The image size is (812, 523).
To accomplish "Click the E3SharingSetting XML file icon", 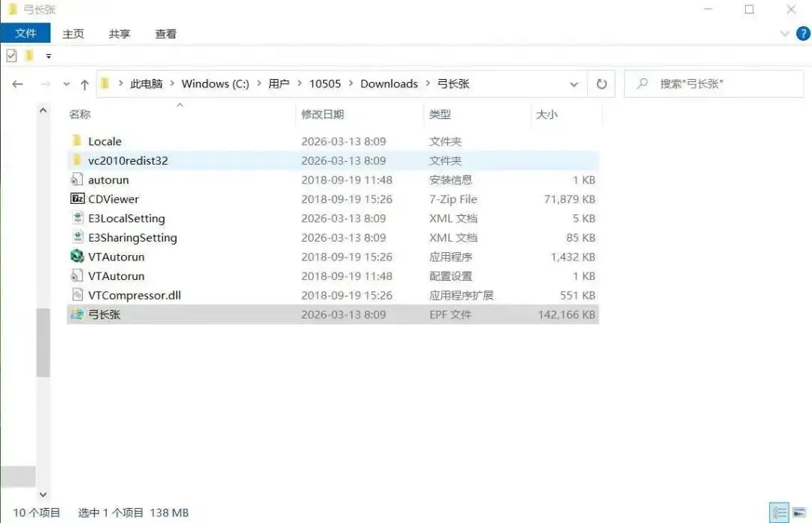I will (77, 237).
